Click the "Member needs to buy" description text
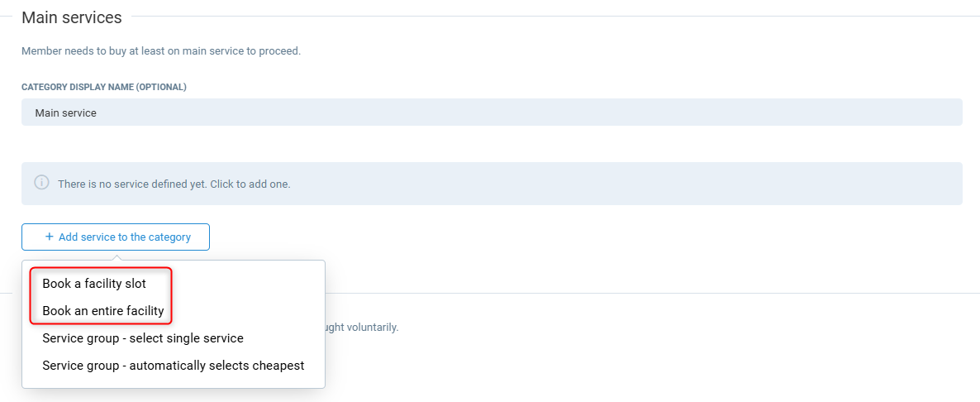Viewport: 980px width, 402px height. [161, 51]
